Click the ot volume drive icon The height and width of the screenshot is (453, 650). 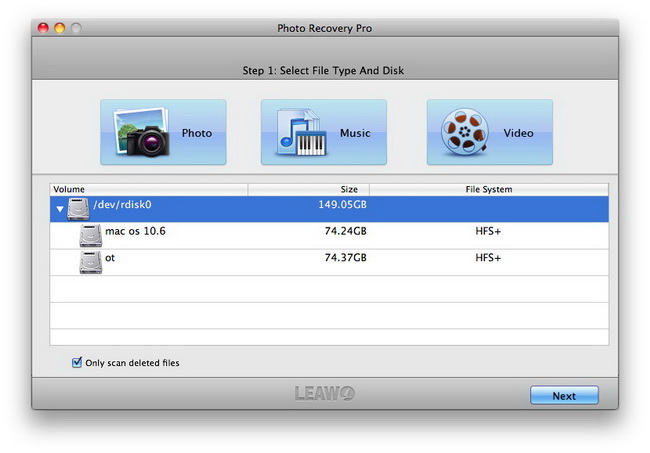[90, 262]
